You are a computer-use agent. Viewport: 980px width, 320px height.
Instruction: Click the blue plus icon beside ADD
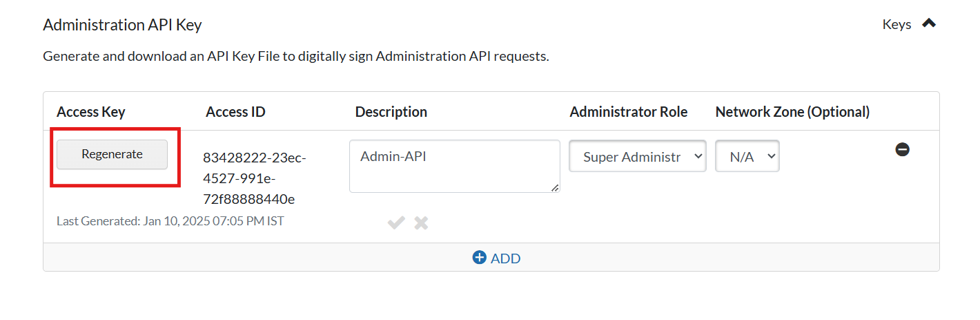tap(479, 258)
